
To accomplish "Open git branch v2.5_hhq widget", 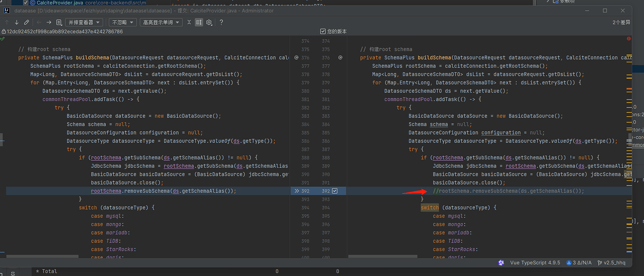I will click(611, 263).
